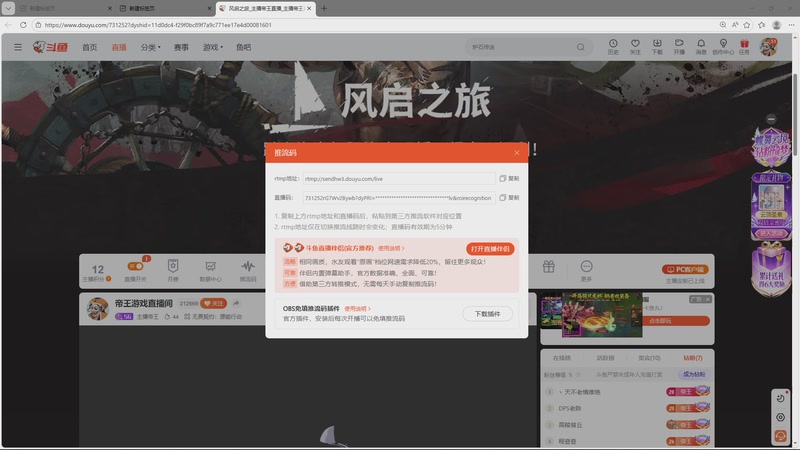
Task: Click the 打开直播伴侣 button
Action: [x=490, y=248]
